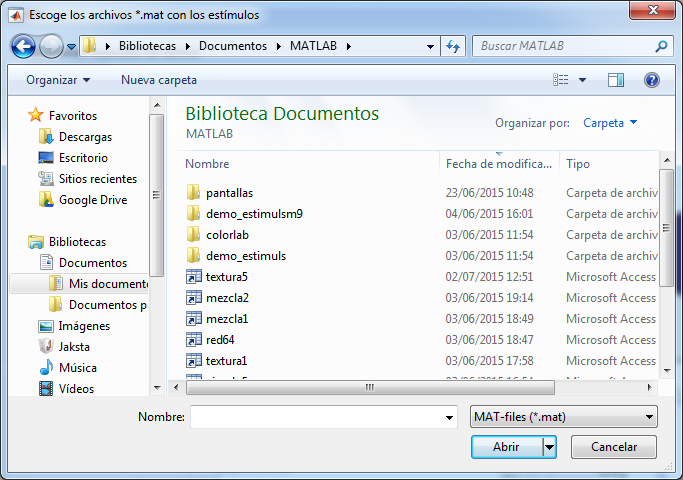Toggle the preview pane icon
Image resolution: width=683 pixels, height=480 pixels.
[616, 80]
